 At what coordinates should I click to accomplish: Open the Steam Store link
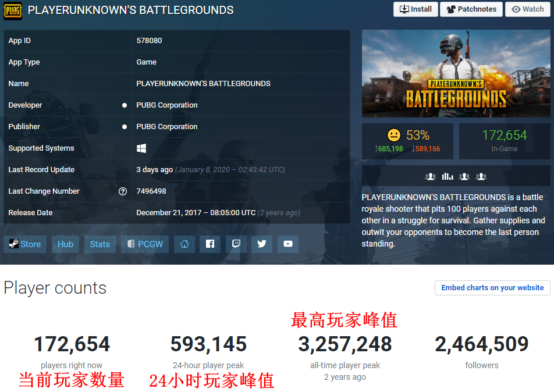(x=25, y=244)
